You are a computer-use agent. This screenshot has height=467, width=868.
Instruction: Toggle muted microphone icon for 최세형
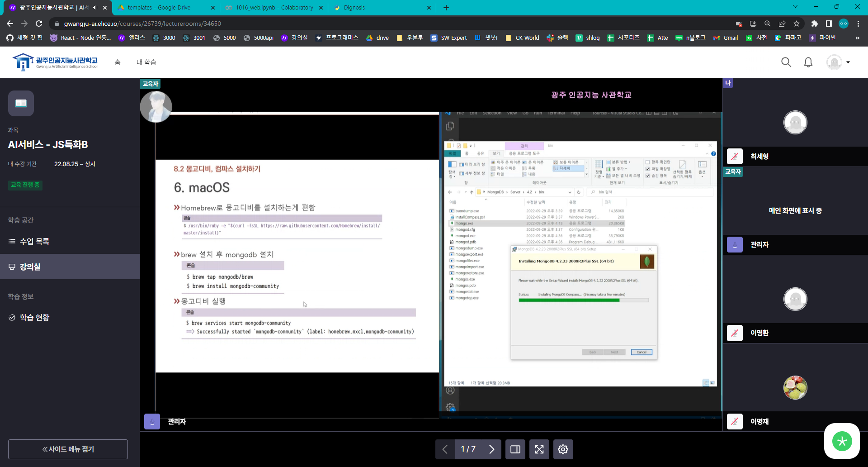pos(735,157)
